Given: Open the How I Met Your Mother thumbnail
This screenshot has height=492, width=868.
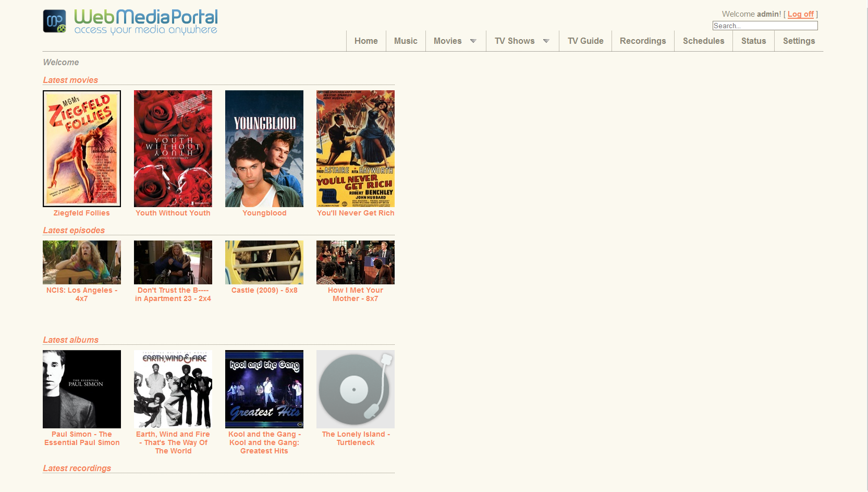Looking at the screenshot, I should 356,262.
